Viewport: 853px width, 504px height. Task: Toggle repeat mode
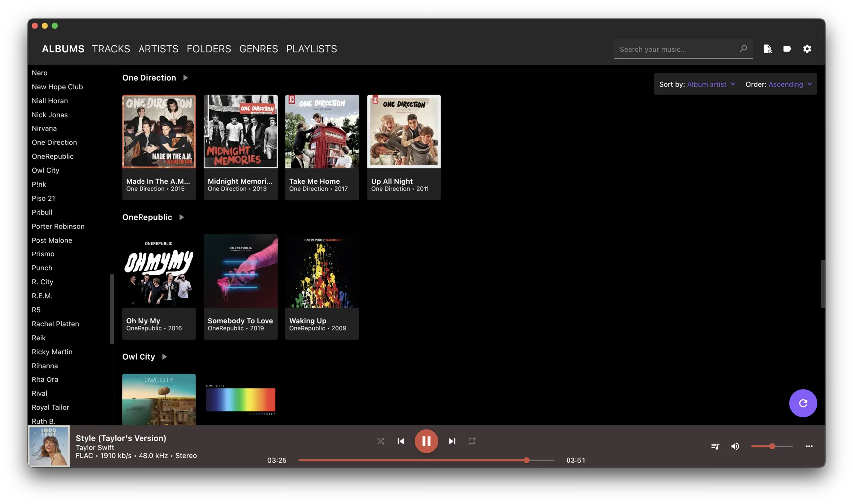coord(472,441)
